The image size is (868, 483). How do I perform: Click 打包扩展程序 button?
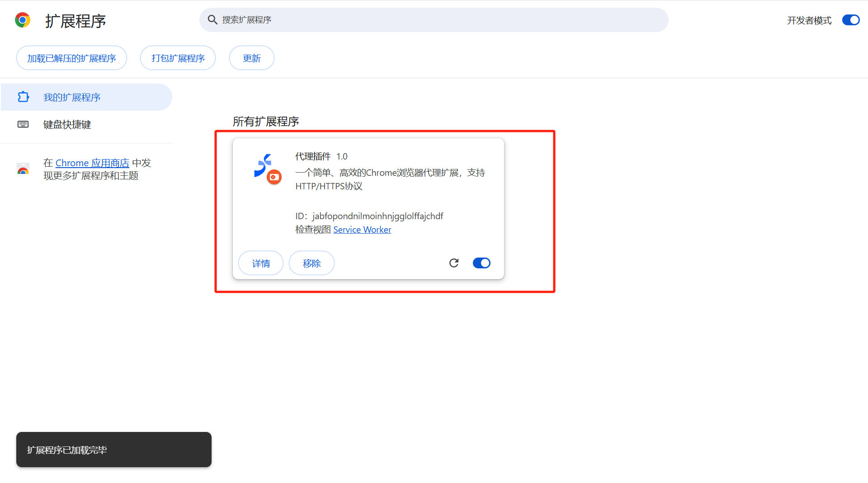coord(178,58)
